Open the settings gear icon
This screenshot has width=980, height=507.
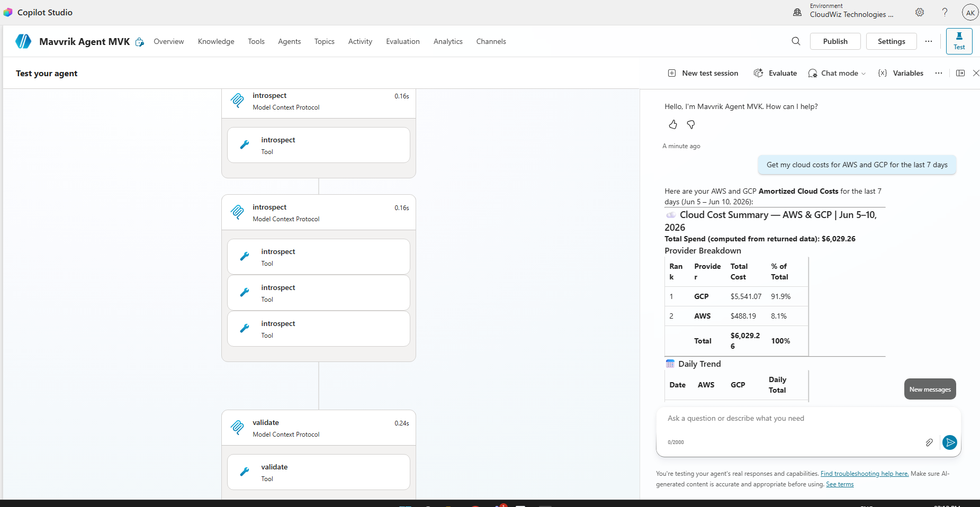click(x=920, y=12)
